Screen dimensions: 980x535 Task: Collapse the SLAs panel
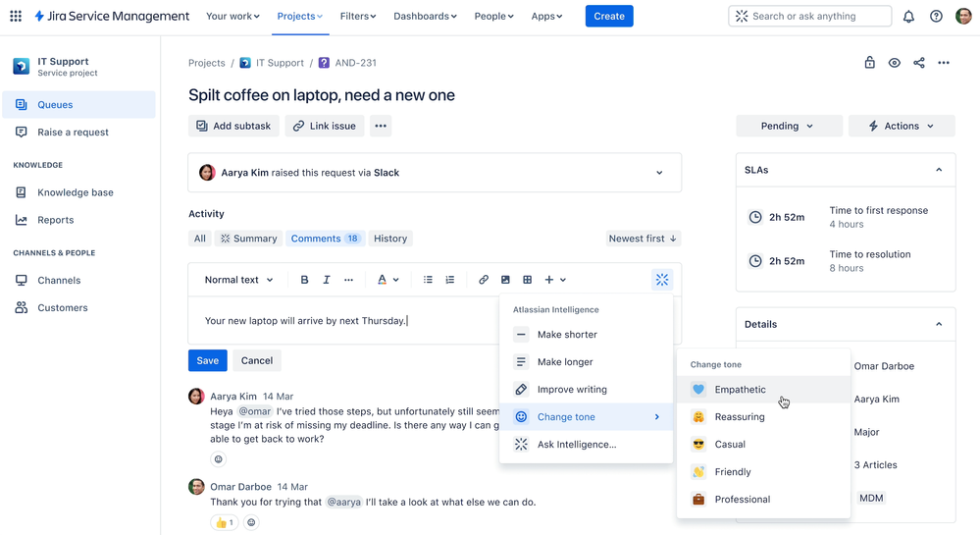[x=939, y=170]
